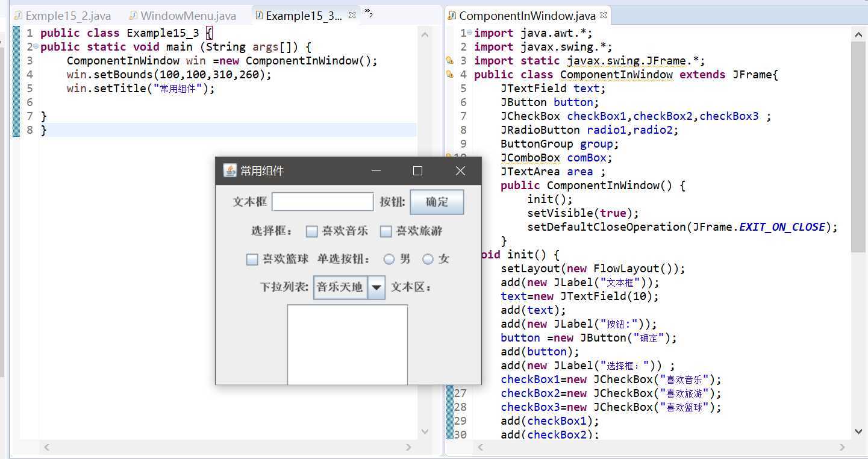868x459 pixels.
Task: Collapse the main method fold marker
Action: [x=36, y=46]
